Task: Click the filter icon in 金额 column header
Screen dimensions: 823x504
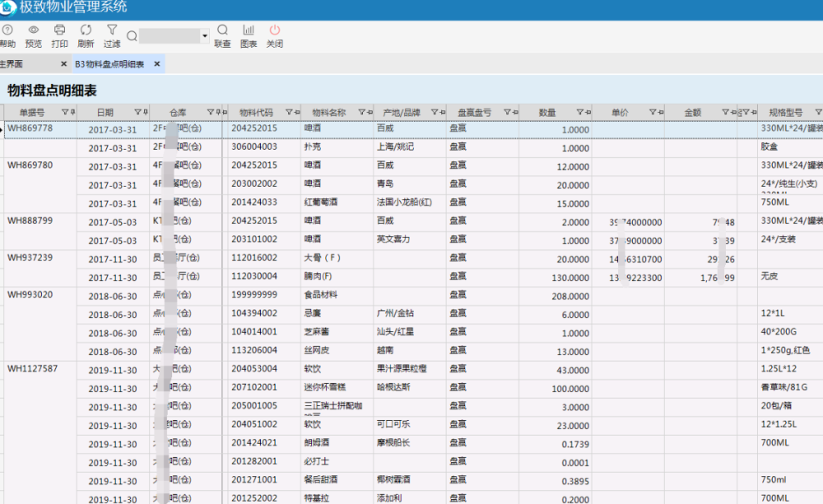Action: click(x=725, y=113)
